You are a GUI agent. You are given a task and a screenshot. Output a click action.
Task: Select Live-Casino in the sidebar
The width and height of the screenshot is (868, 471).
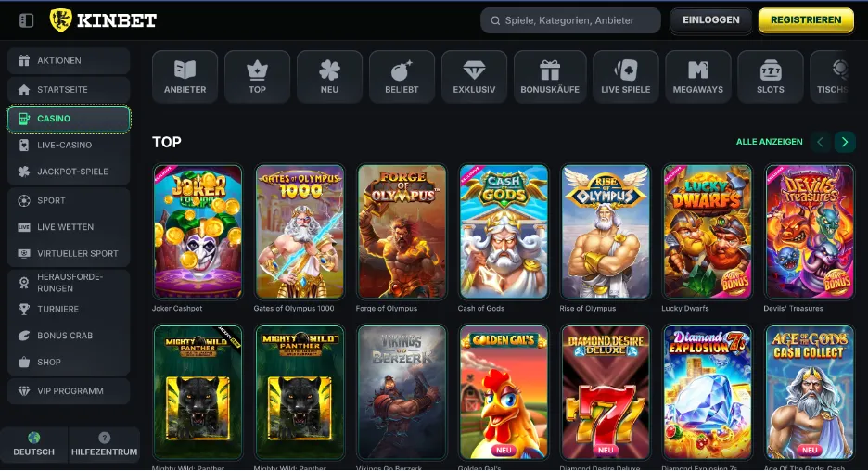point(69,145)
